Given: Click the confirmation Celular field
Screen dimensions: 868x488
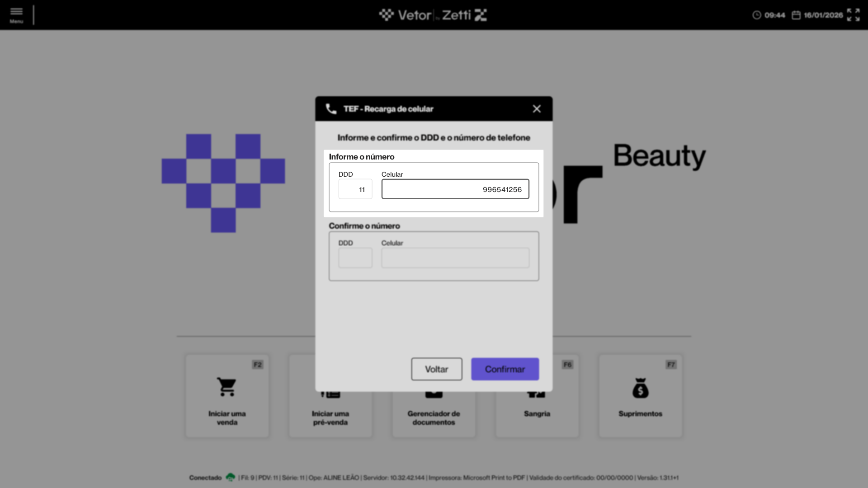Looking at the screenshot, I should 455,258.
